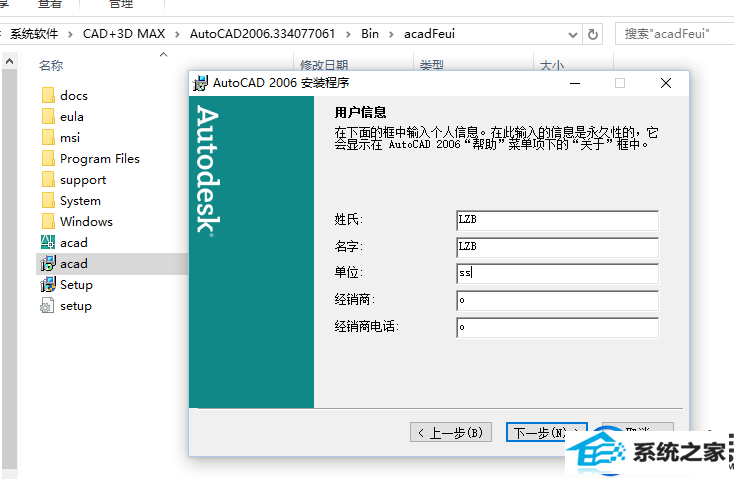Close the AutoCAD 2006 installer window
Screen dimensions: 734x479
666,83
